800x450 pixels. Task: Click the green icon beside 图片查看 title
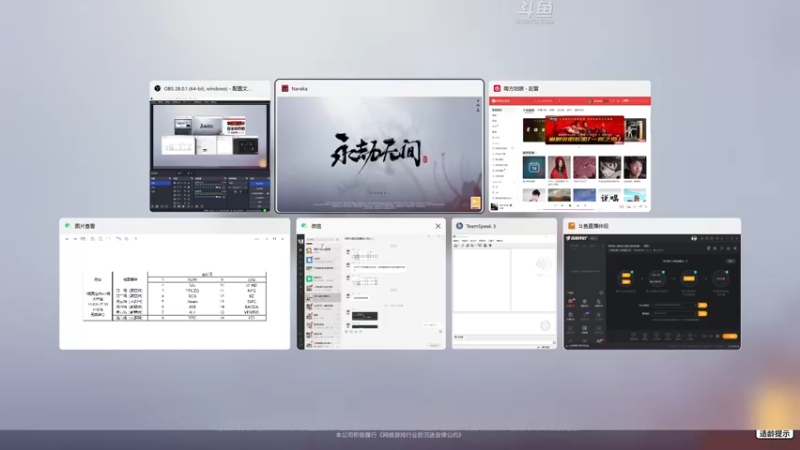tap(67, 226)
